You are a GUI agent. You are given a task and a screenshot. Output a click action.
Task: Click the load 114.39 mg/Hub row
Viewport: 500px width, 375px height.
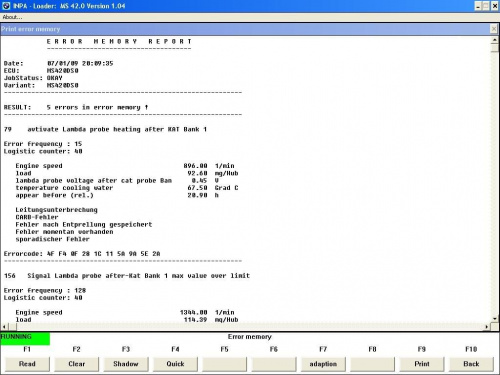pos(127,320)
